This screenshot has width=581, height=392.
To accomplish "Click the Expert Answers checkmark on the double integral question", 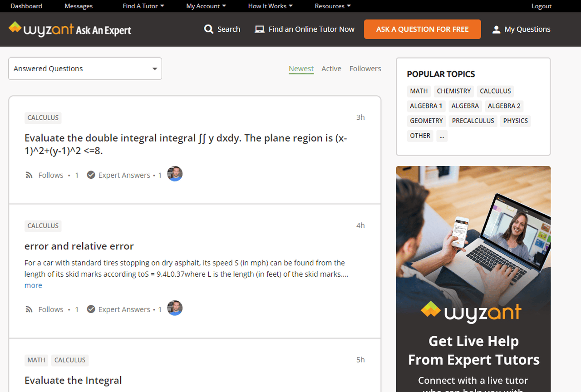I will coord(91,174).
